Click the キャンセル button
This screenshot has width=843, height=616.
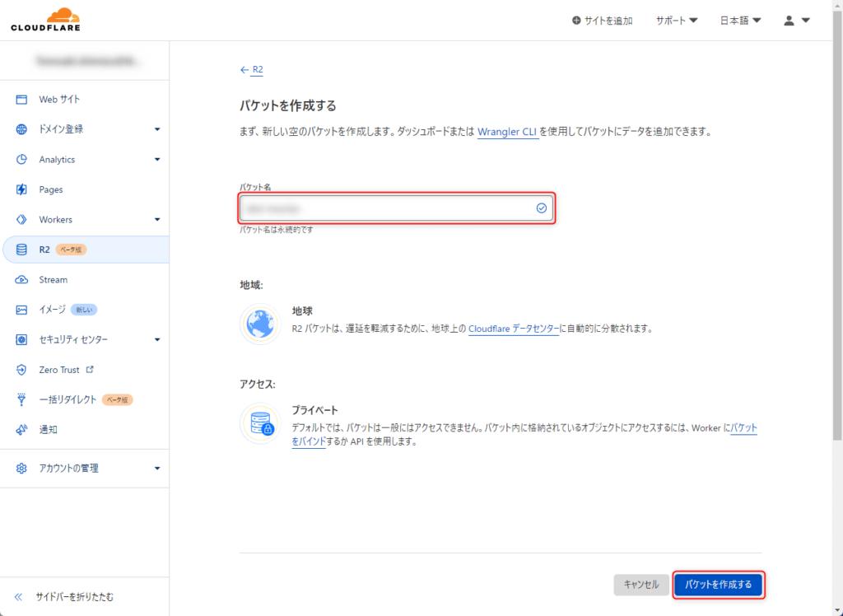tap(640, 585)
